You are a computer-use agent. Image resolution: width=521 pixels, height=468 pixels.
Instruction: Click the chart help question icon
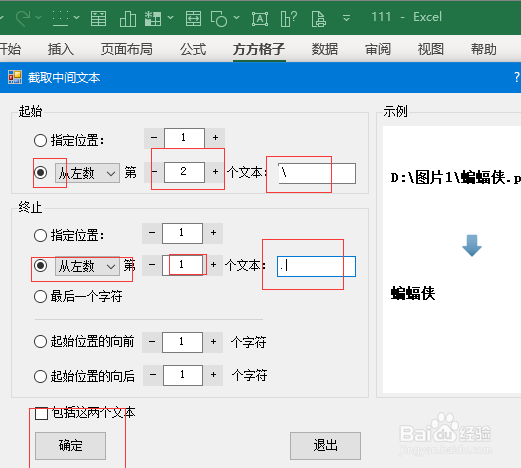(x=289, y=18)
